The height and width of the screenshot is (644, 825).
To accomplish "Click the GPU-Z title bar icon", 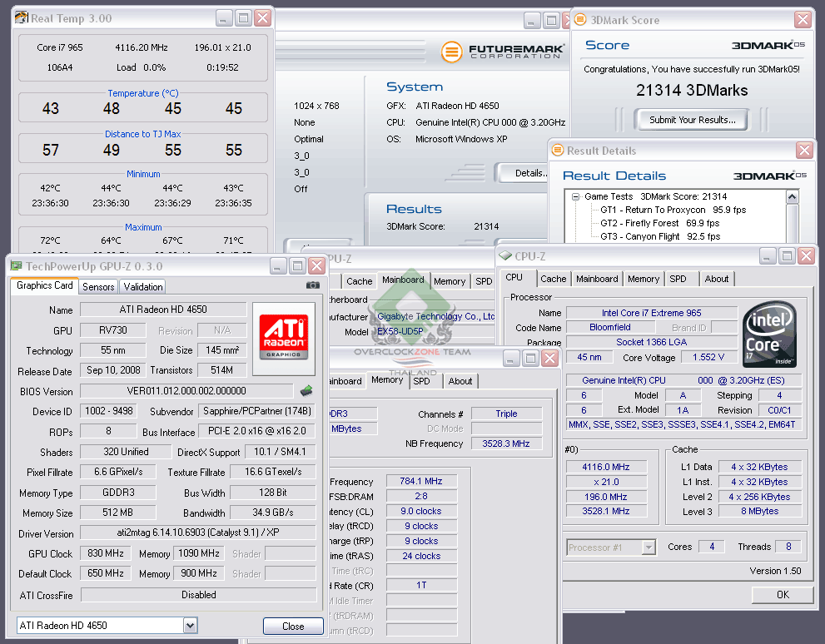I will [x=17, y=266].
